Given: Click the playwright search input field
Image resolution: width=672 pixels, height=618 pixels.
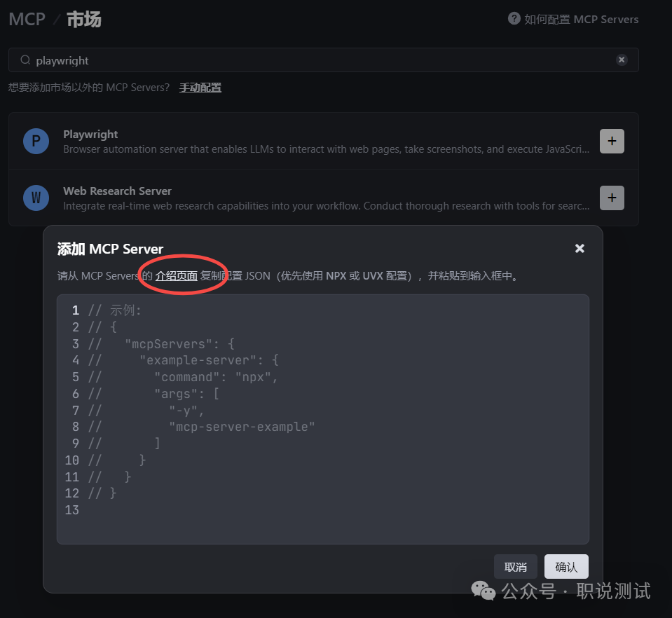Looking at the screenshot, I should 210,60.
